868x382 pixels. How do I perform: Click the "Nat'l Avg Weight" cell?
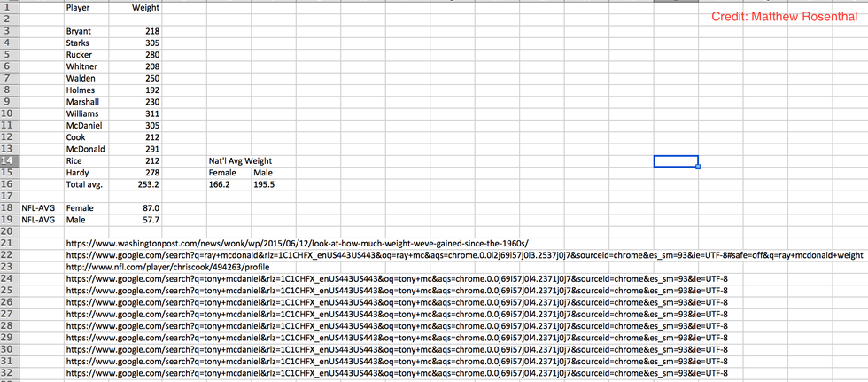point(239,160)
